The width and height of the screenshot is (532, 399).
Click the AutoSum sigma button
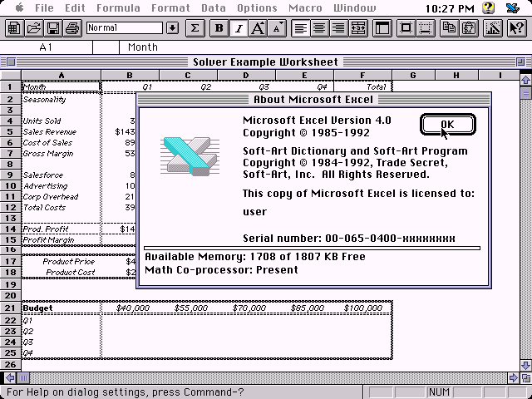(195, 28)
